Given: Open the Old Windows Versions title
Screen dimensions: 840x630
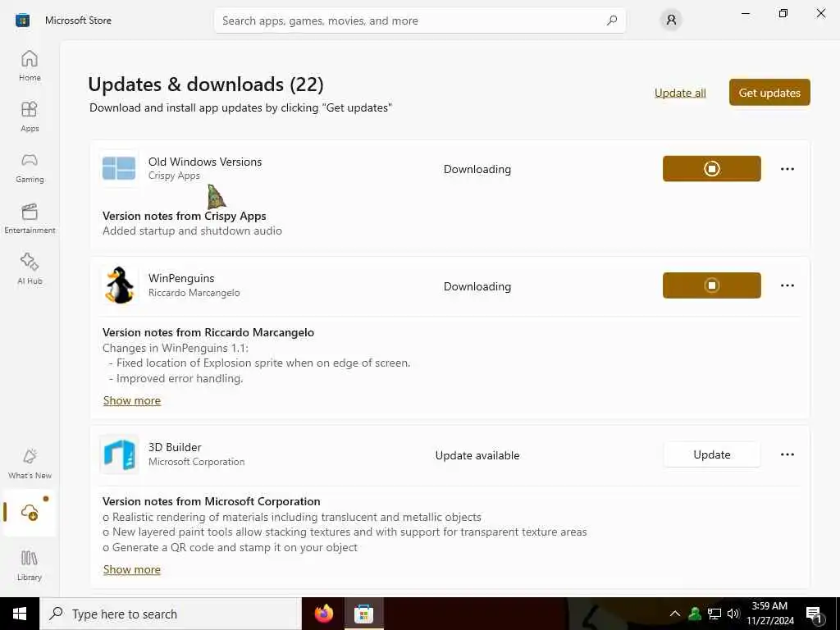Looking at the screenshot, I should [204, 162].
